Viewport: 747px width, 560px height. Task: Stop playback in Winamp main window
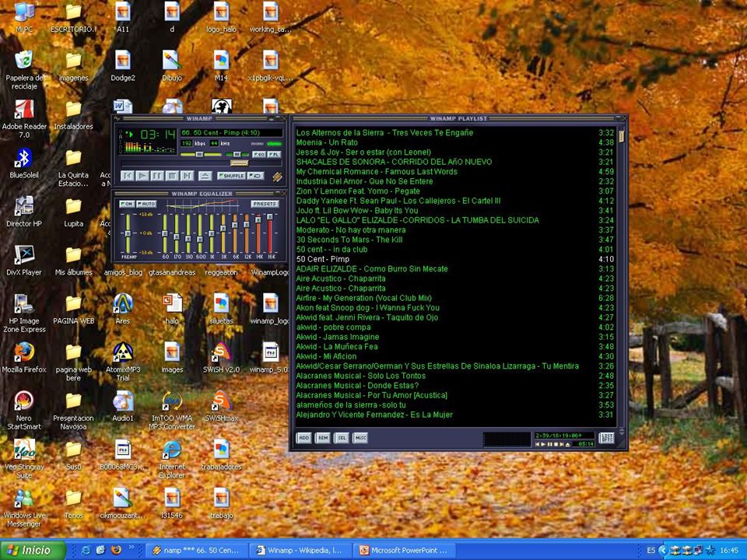pos(173,176)
